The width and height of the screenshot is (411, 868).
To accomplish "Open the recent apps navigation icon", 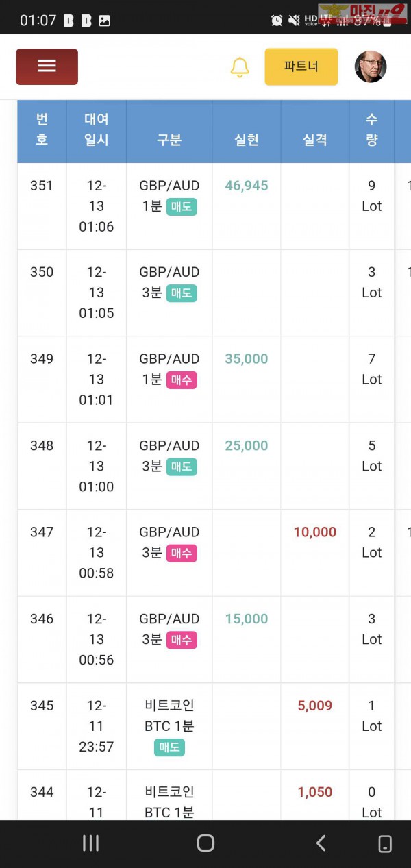I will (90, 843).
